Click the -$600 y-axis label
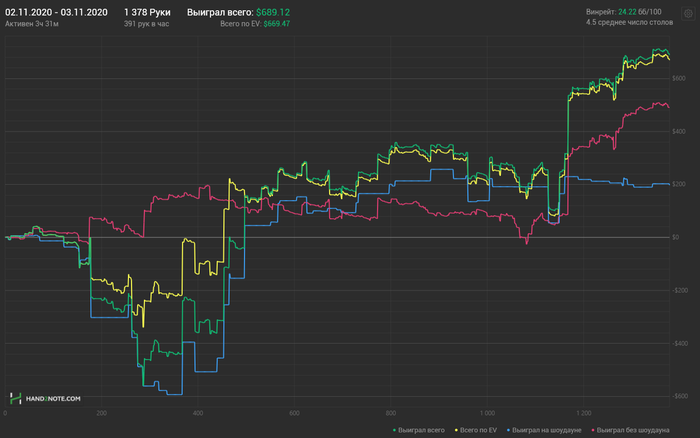The image size is (700, 438). (679, 396)
